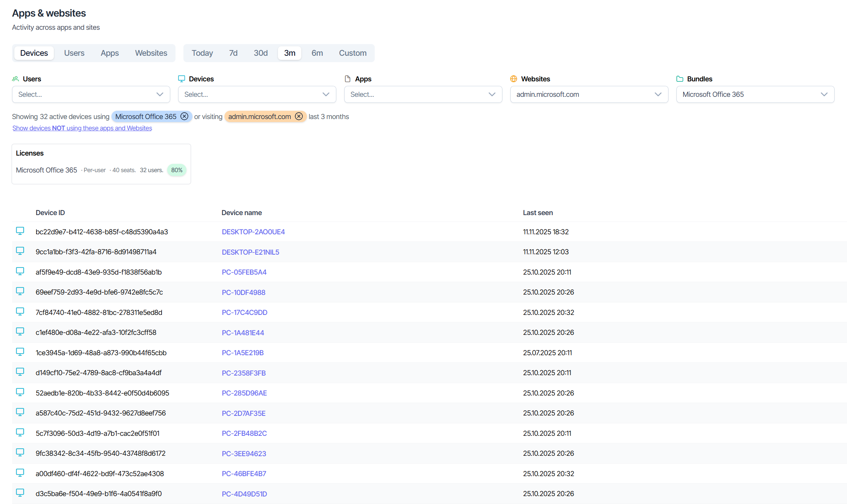This screenshot has height=504, width=847.
Task: Open the Devices filter dropdown
Action: pos(257,94)
